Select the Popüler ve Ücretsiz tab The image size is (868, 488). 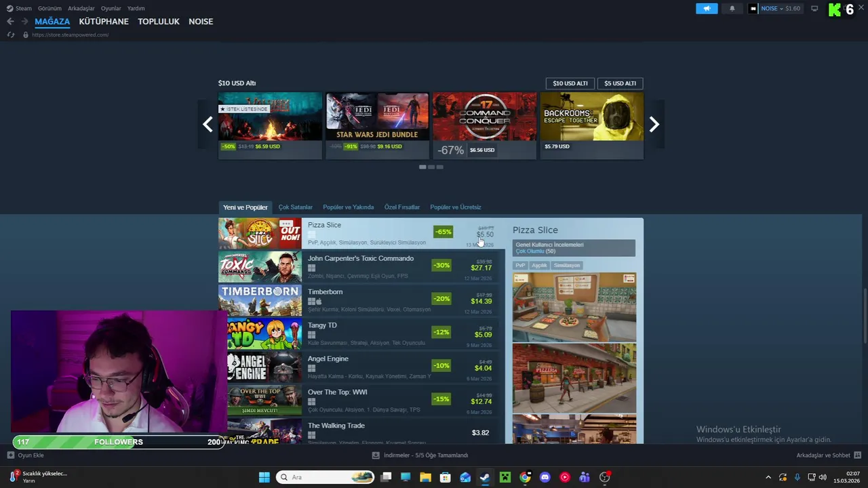pyautogui.click(x=456, y=207)
